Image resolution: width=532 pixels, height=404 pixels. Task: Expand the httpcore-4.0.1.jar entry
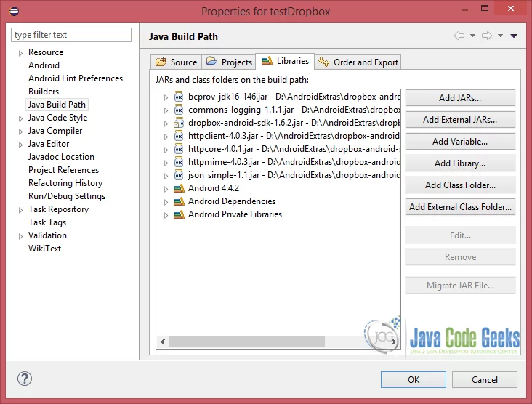point(166,150)
